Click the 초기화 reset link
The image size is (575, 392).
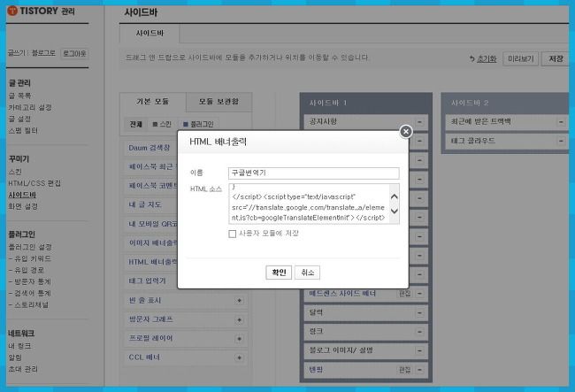tap(483, 58)
